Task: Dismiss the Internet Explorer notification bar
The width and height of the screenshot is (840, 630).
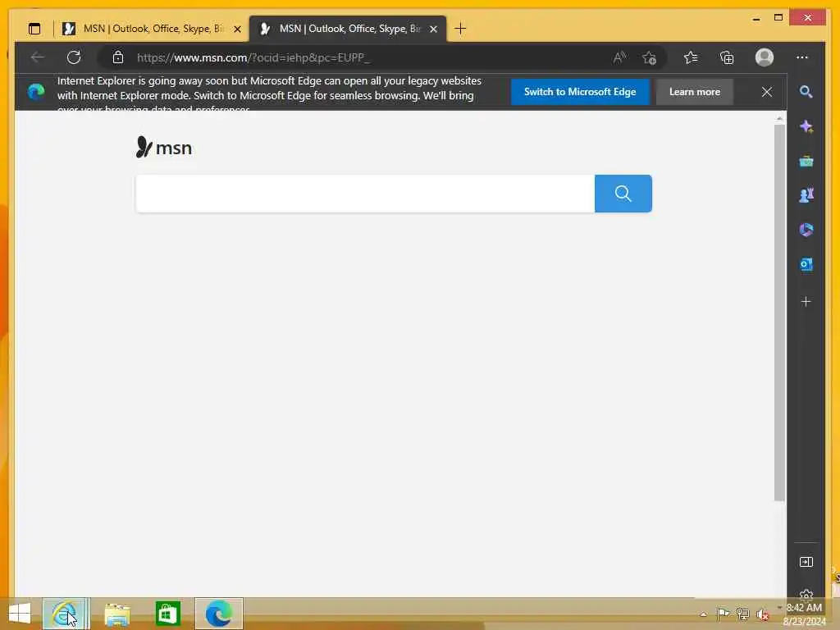Action: [x=767, y=92]
